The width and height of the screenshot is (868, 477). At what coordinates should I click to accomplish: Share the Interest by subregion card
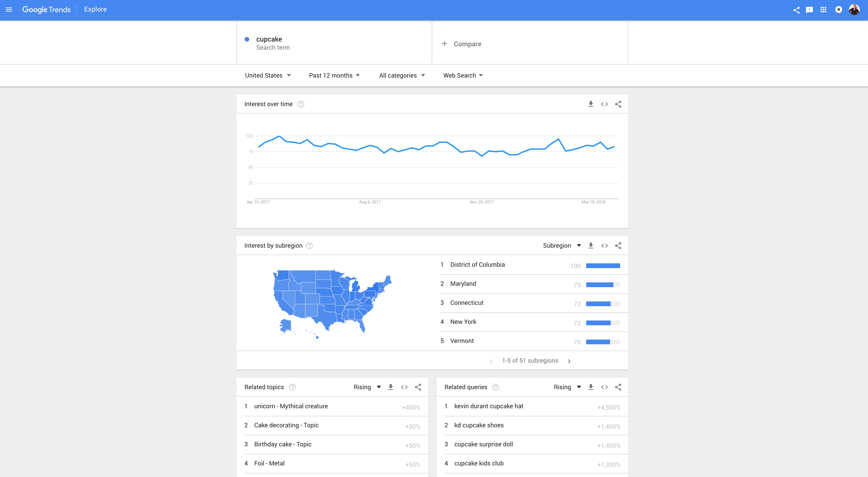[x=618, y=246]
